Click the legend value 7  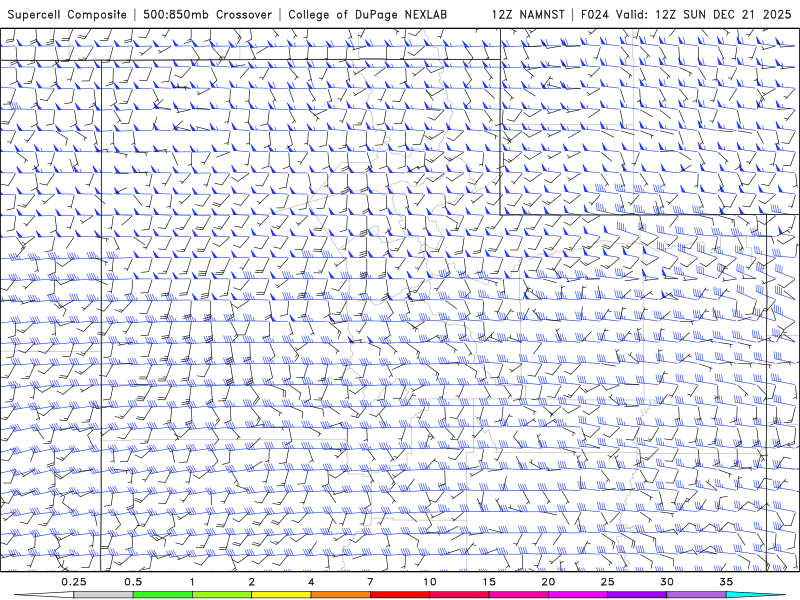(370, 582)
